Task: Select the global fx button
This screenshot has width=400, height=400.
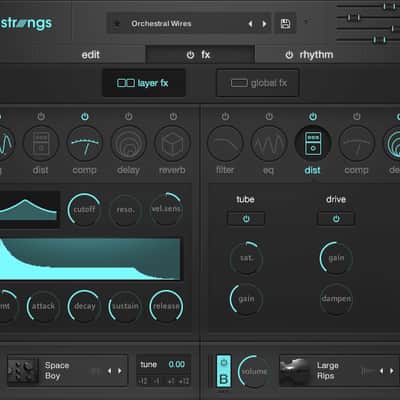Action: 258,83
